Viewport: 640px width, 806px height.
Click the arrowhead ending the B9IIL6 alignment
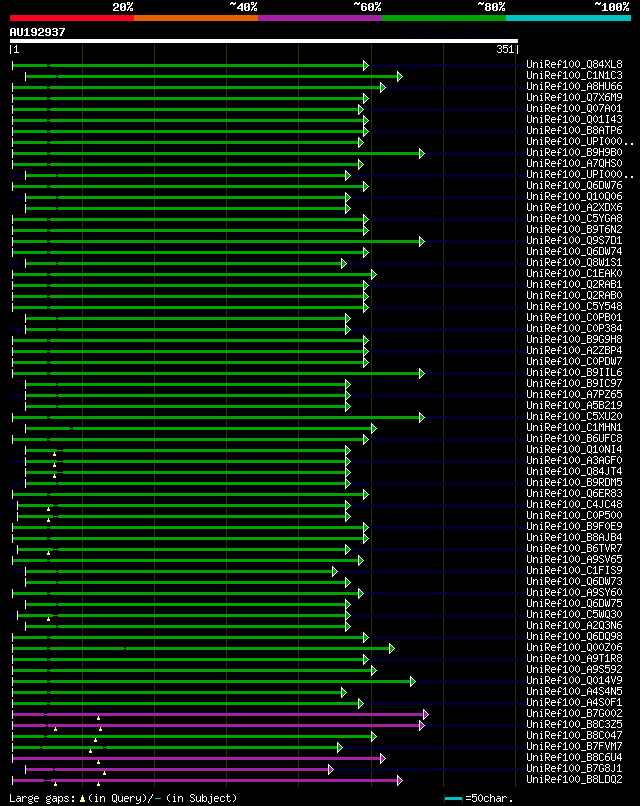(x=422, y=374)
